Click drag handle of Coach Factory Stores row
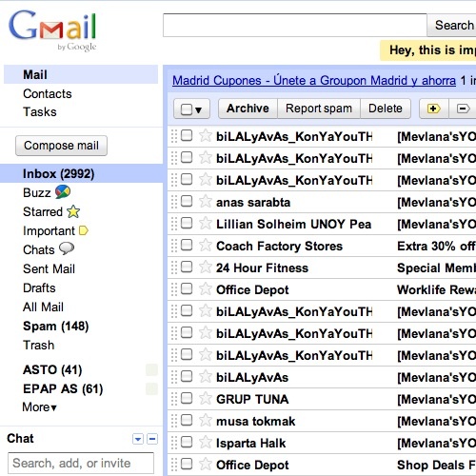The height and width of the screenshot is (476, 476). (x=174, y=246)
